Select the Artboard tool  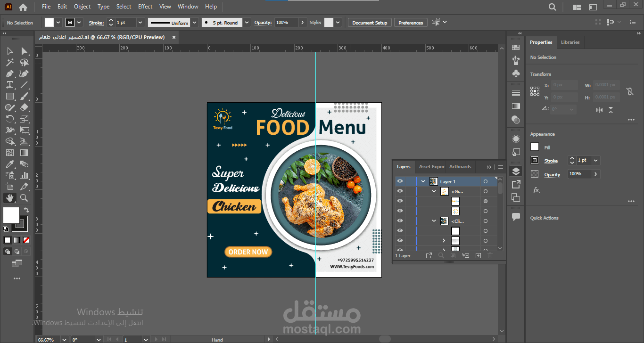(10, 187)
